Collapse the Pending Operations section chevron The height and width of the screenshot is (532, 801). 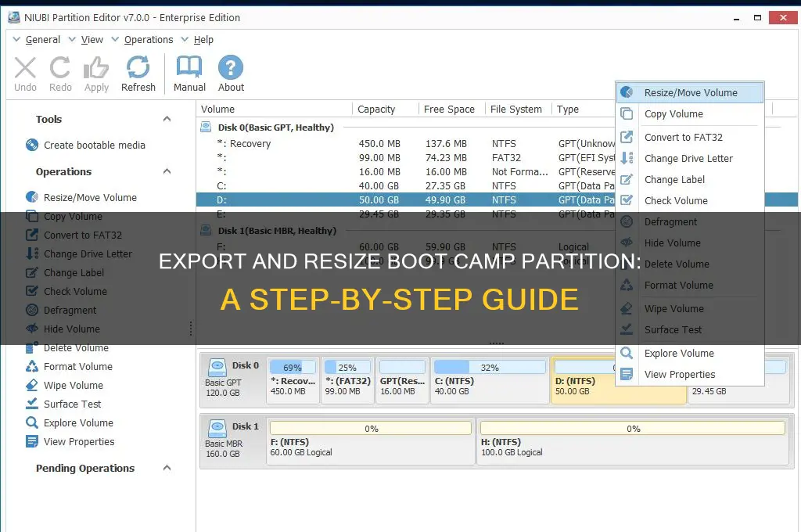coord(167,468)
